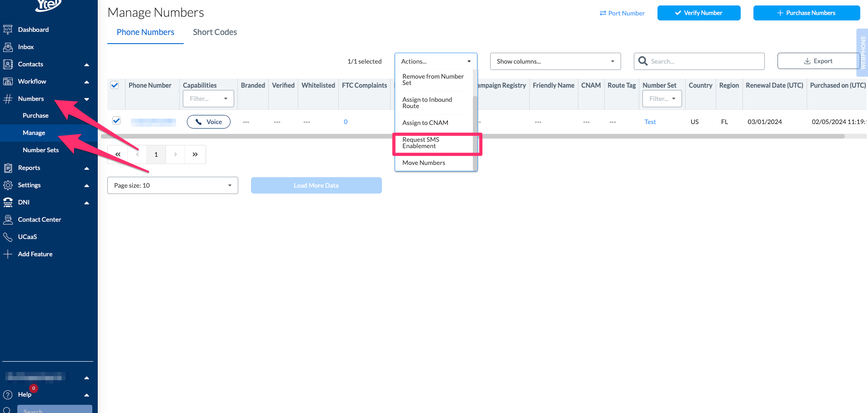Open the Test number set link
868x413 pixels.
(x=650, y=121)
